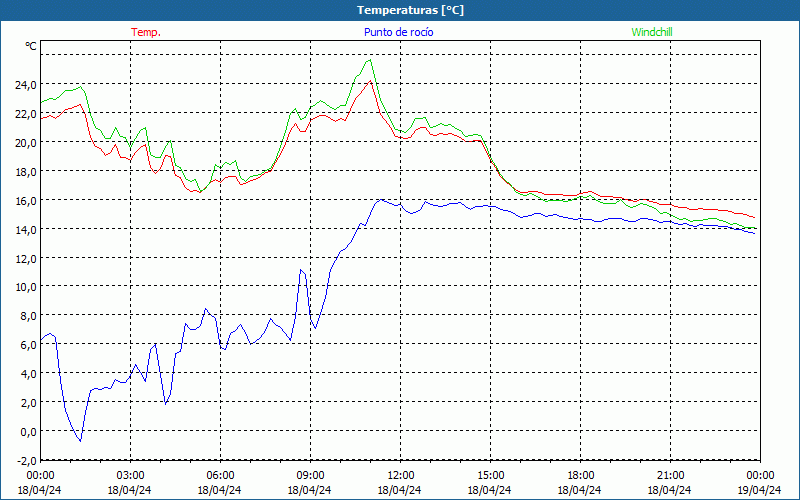
Task: Select the blue 'Punto de rocío' legend label
Action: pyautogui.click(x=398, y=32)
